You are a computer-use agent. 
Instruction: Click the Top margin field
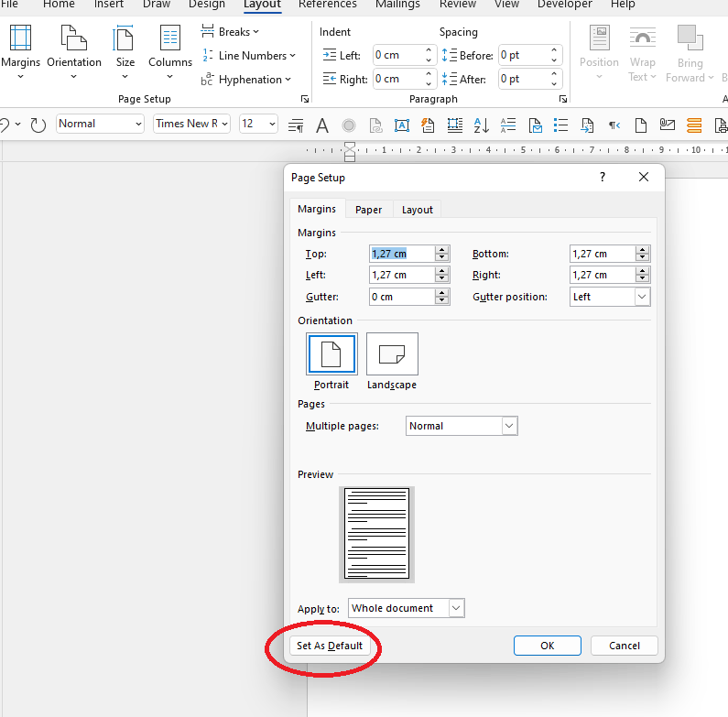pyautogui.click(x=402, y=254)
